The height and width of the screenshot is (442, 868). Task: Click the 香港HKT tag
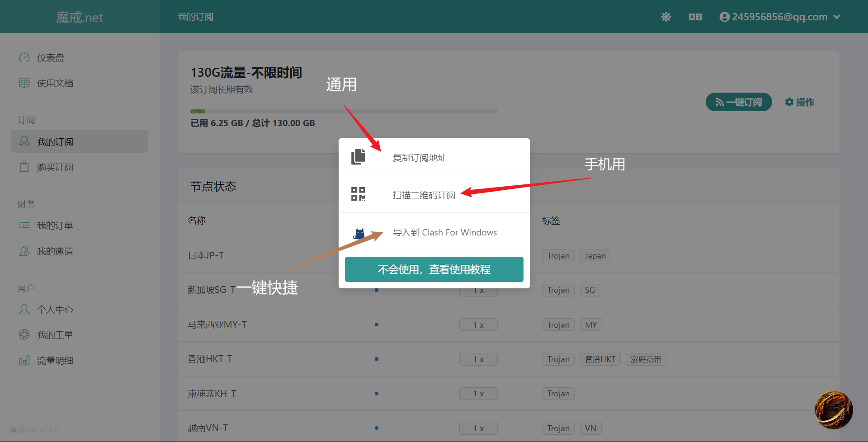click(x=600, y=359)
